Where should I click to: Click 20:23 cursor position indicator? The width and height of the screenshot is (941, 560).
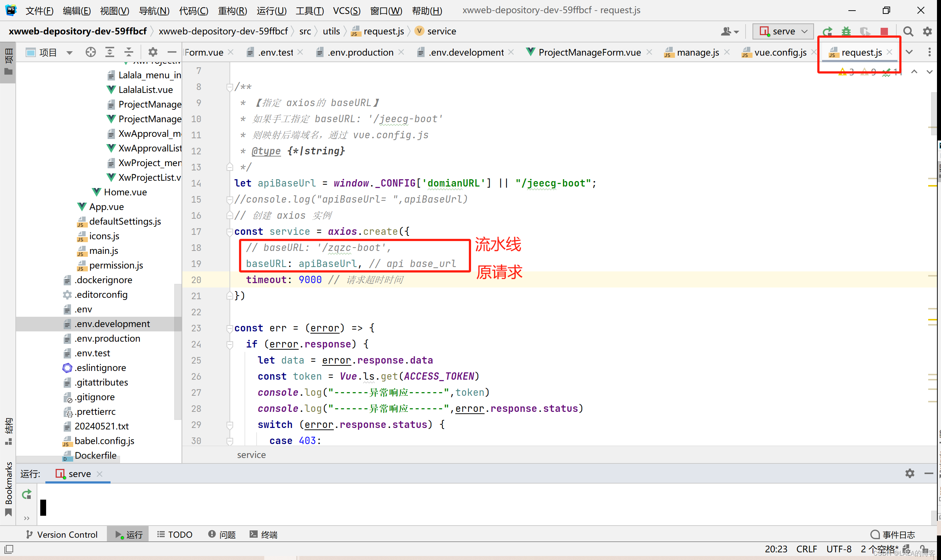[x=776, y=549]
